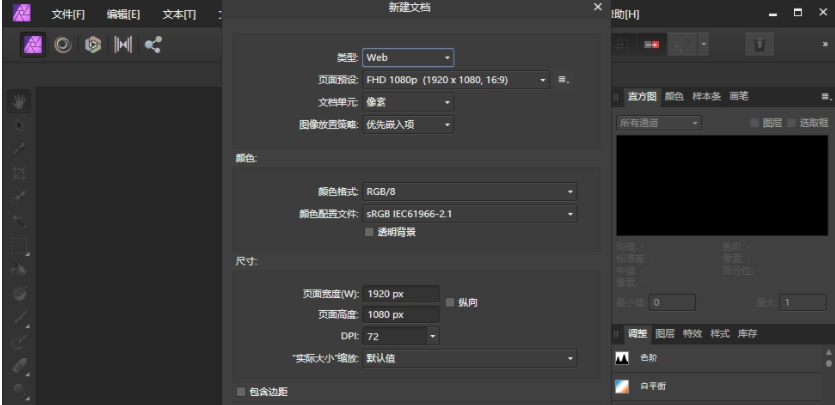Enable the 包含边距 checkbox
Screen dimensions: 835x405
[x=241, y=392]
